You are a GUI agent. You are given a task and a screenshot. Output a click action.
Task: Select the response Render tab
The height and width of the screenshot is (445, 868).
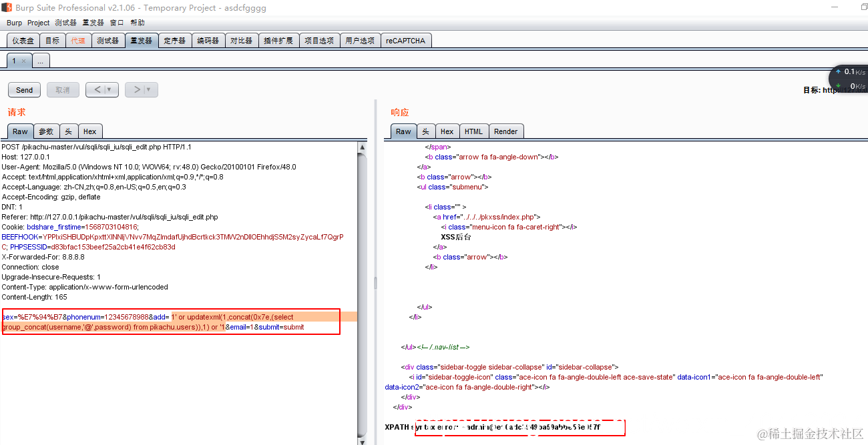tap(506, 131)
